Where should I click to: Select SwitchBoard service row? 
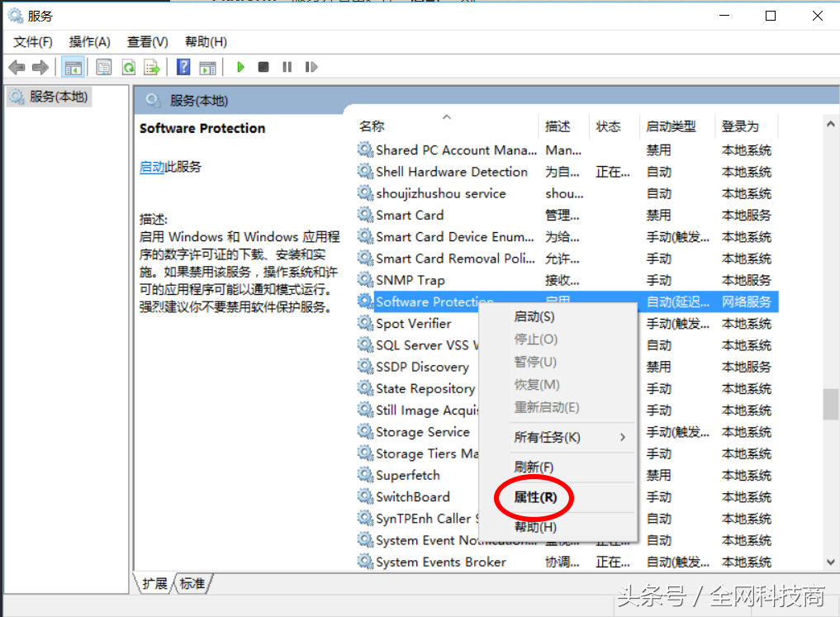(567, 497)
